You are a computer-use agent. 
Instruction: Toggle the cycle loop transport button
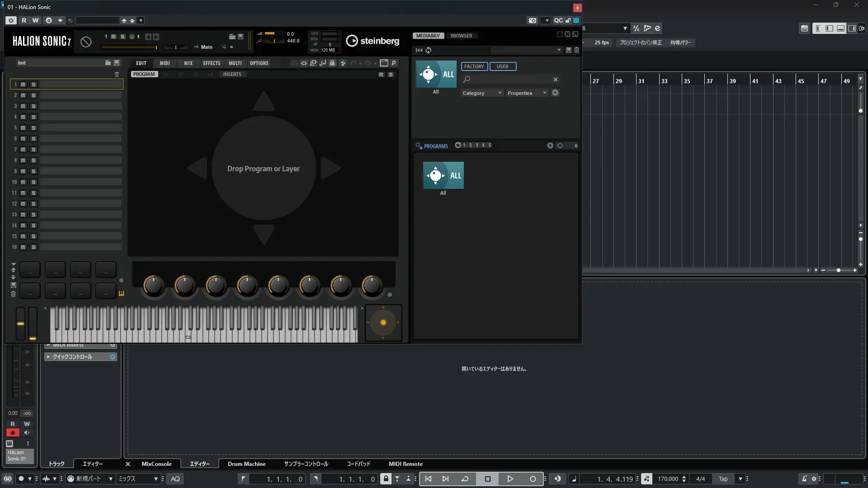click(465, 479)
